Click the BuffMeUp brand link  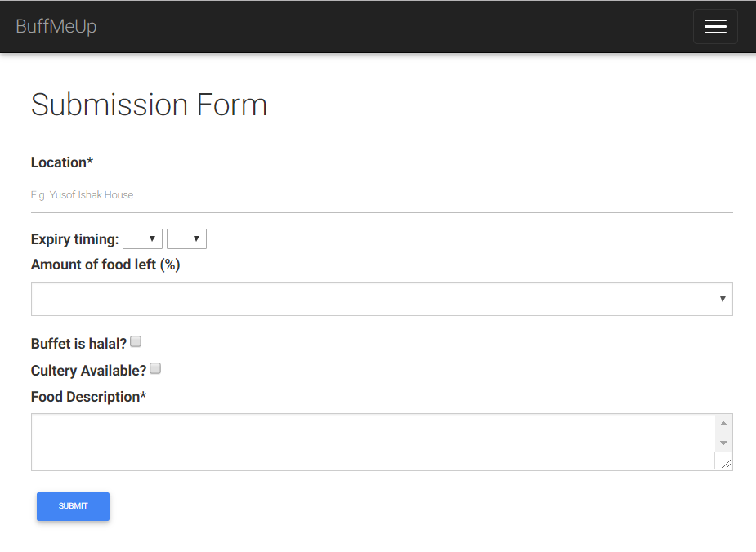pyautogui.click(x=56, y=27)
